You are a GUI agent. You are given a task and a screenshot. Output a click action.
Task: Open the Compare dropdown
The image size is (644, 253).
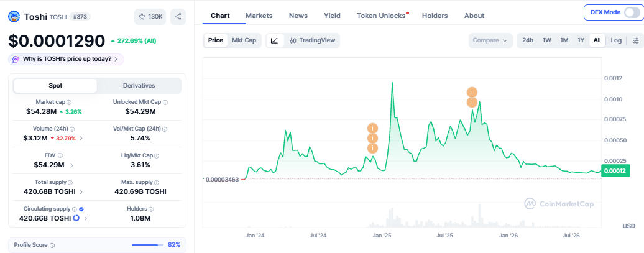click(x=490, y=40)
